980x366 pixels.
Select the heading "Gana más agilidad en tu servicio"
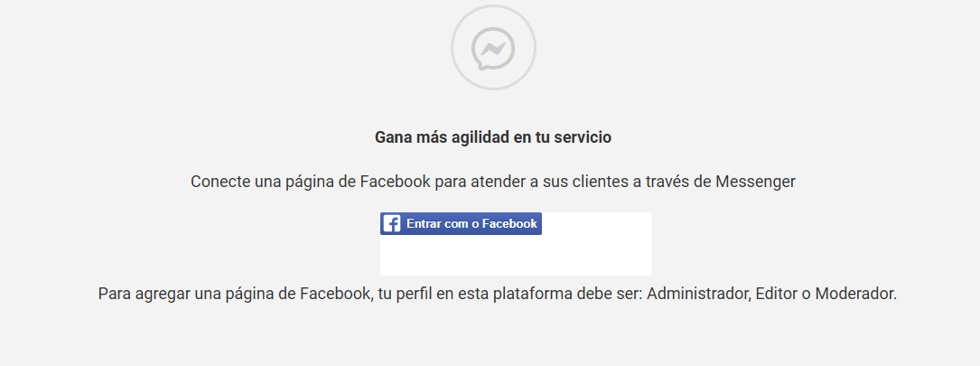(493, 137)
